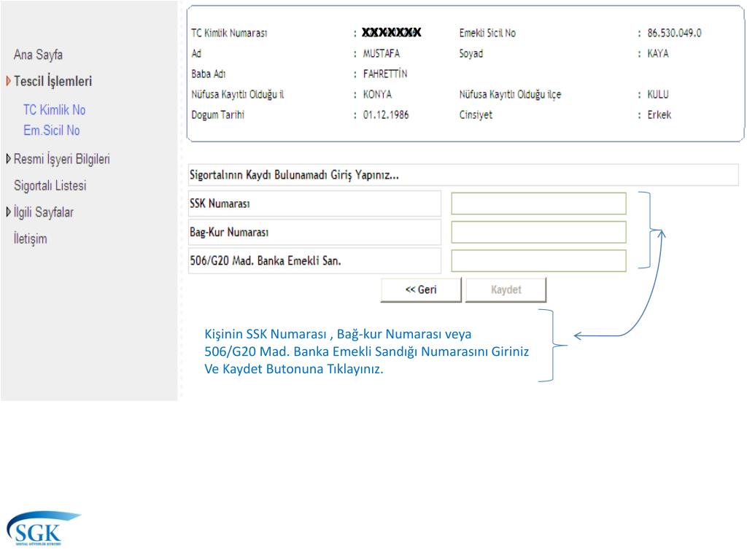The image size is (747, 560).
Task: Expand the Resmi İşyeri Bilgileri arrow
Action: coord(9,158)
